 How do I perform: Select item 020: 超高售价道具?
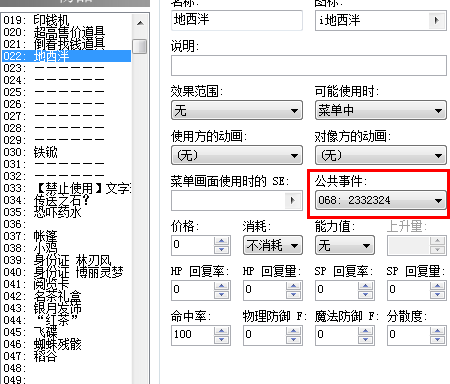(x=67, y=32)
